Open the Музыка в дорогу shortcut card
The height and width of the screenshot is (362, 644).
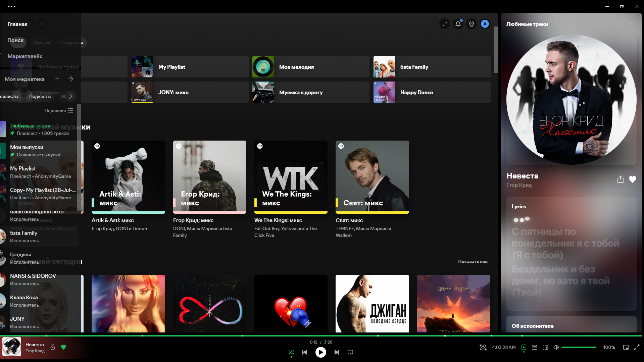311,92
